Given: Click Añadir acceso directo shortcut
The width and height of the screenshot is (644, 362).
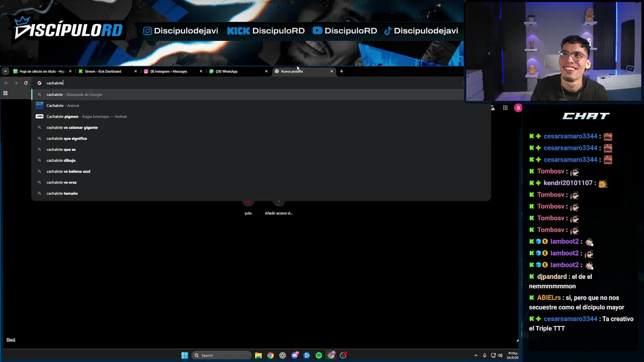Looking at the screenshot, I should (279, 207).
